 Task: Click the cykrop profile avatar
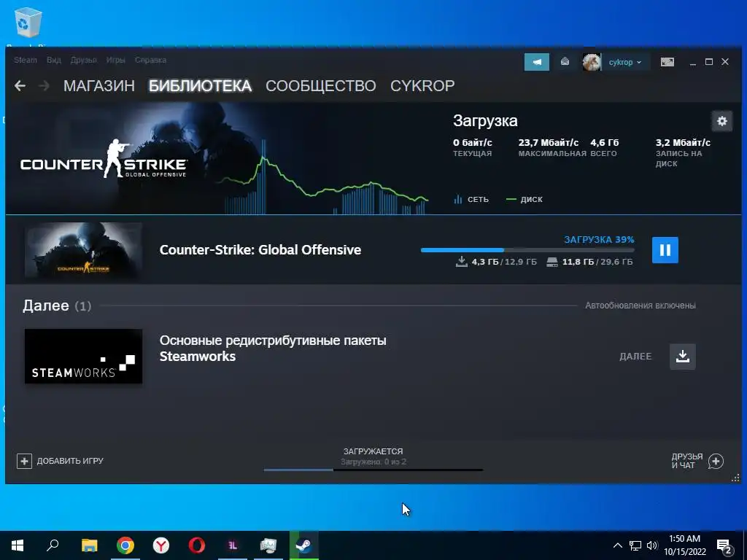(x=591, y=62)
